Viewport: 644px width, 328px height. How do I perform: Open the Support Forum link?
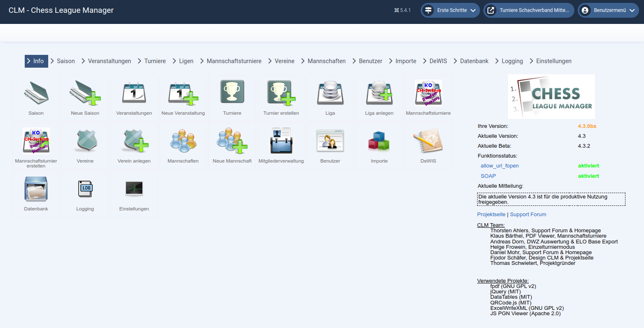coord(528,215)
